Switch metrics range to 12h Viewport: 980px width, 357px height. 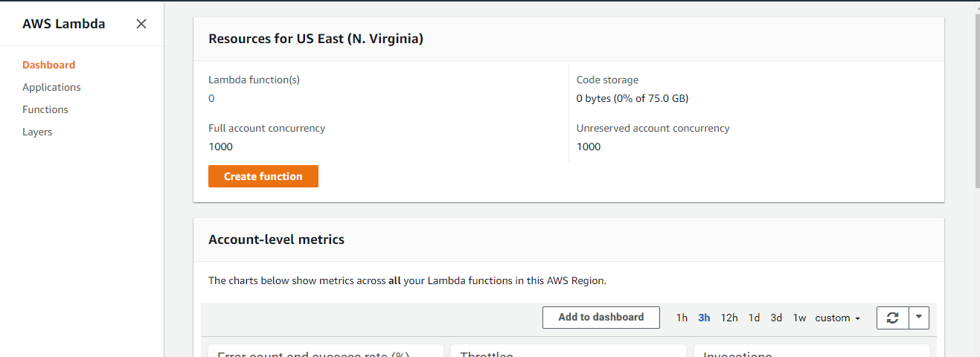pos(729,318)
